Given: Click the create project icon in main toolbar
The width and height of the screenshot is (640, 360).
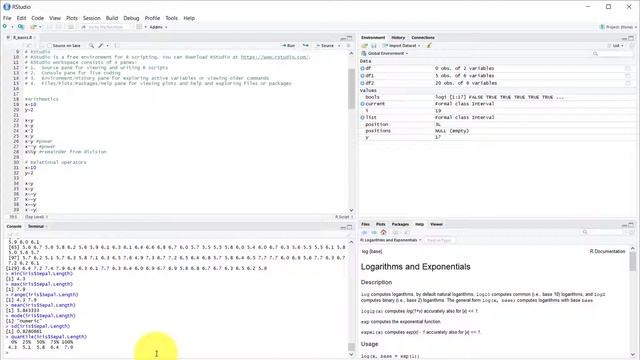Looking at the screenshot, I should 21,27.
